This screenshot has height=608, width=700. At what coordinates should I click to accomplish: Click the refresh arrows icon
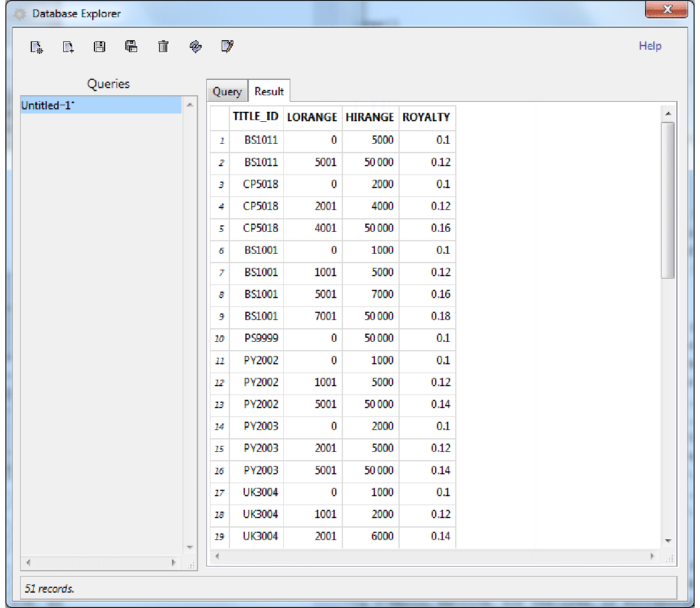click(x=196, y=47)
